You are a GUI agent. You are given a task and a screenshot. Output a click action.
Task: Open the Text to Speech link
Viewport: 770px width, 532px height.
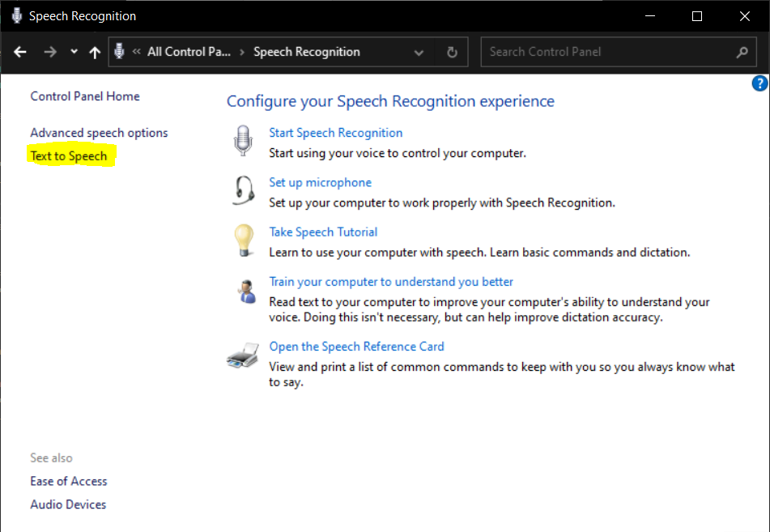(x=69, y=156)
